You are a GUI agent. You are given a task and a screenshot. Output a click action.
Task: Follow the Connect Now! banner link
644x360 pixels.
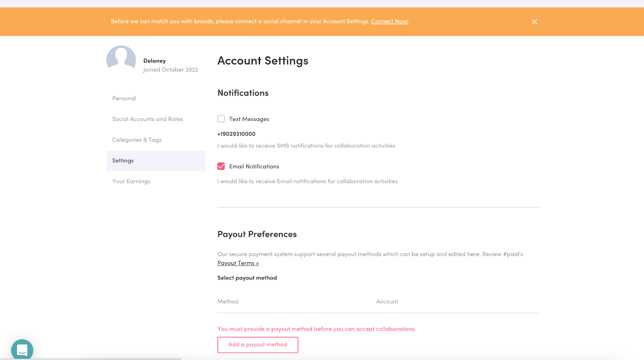click(389, 21)
